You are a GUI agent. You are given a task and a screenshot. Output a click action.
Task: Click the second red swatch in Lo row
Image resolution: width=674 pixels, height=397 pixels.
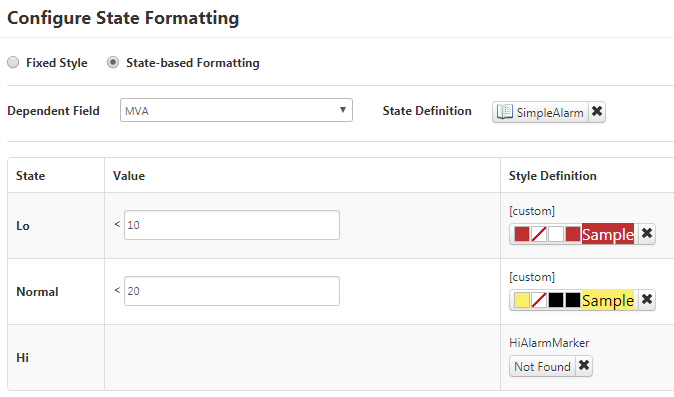coord(573,234)
